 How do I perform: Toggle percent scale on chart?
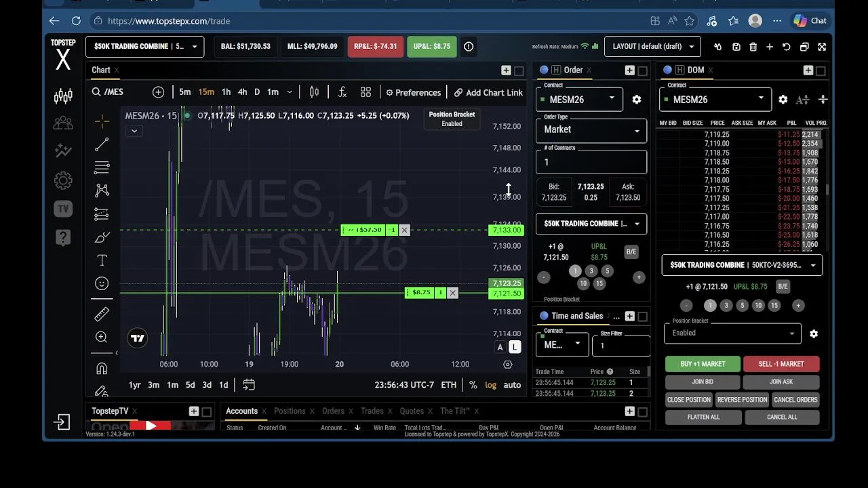pos(473,385)
